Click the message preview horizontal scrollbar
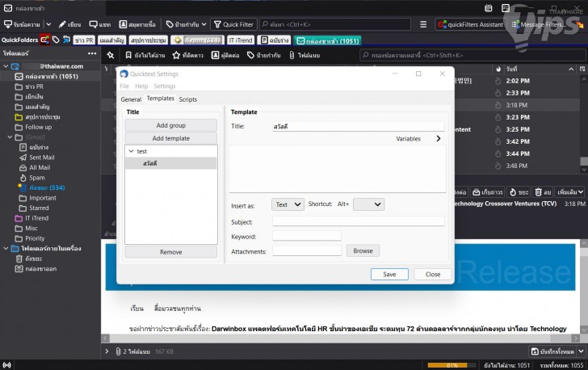 coord(341,338)
